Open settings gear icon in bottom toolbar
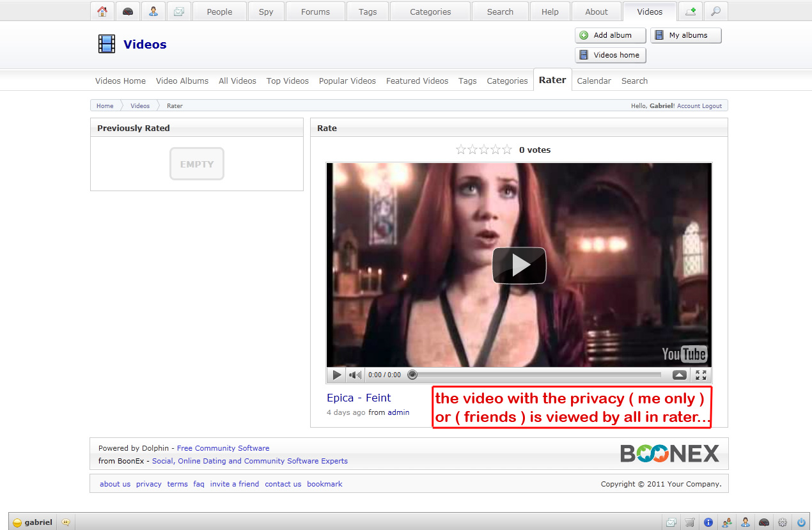 tap(782, 522)
